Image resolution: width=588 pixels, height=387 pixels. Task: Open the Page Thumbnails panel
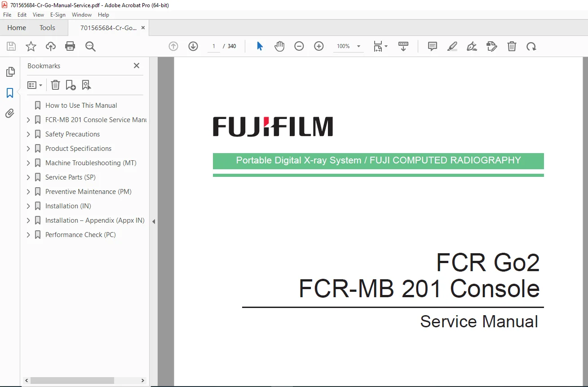tap(10, 72)
